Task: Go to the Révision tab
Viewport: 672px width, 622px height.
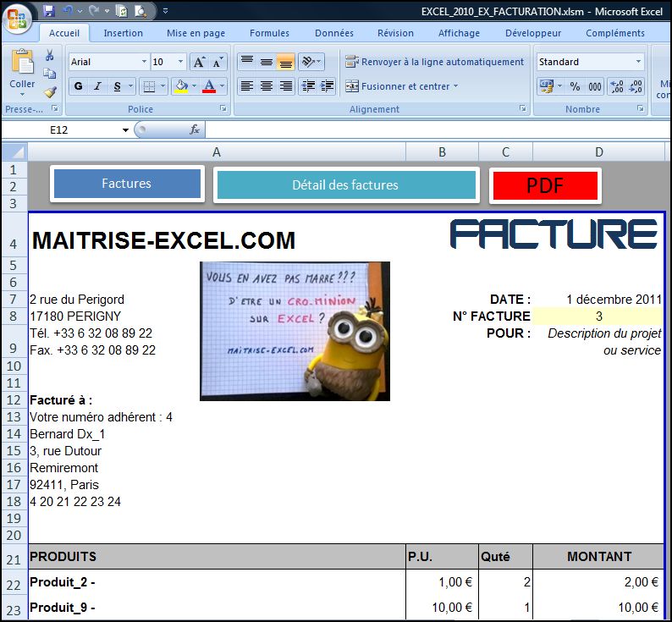Action: tap(395, 33)
